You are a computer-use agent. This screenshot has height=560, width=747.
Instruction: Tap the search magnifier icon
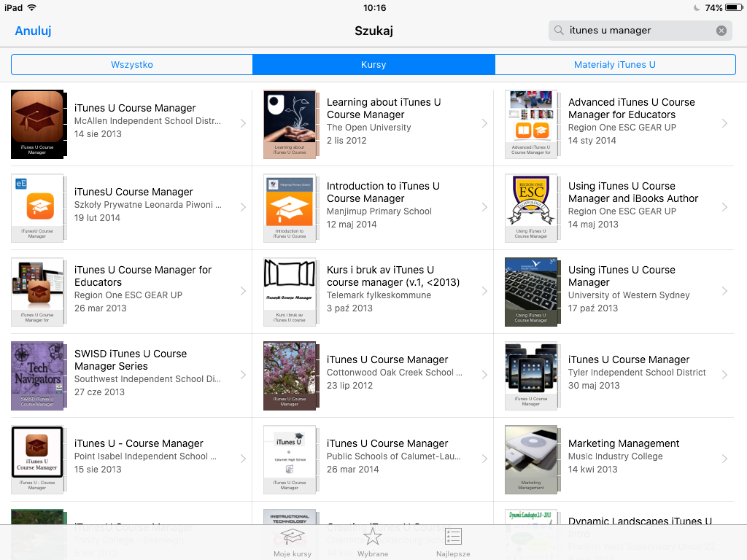pyautogui.click(x=559, y=31)
